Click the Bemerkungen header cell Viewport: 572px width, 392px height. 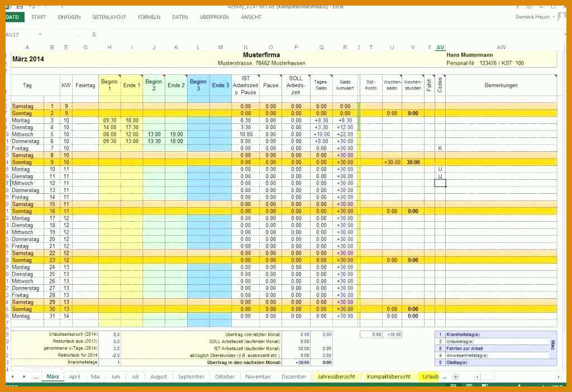(x=501, y=85)
